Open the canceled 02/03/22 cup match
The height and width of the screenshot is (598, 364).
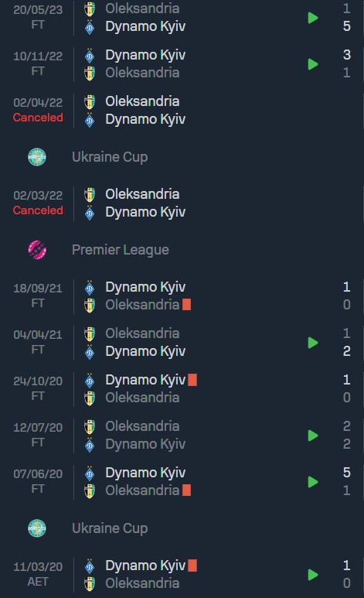182,203
